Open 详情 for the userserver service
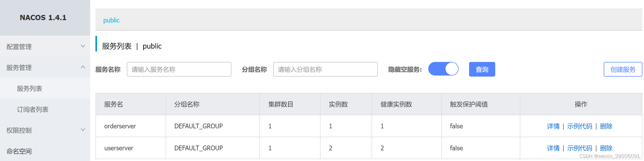Viewport: 644px width, 161px height. [x=553, y=148]
